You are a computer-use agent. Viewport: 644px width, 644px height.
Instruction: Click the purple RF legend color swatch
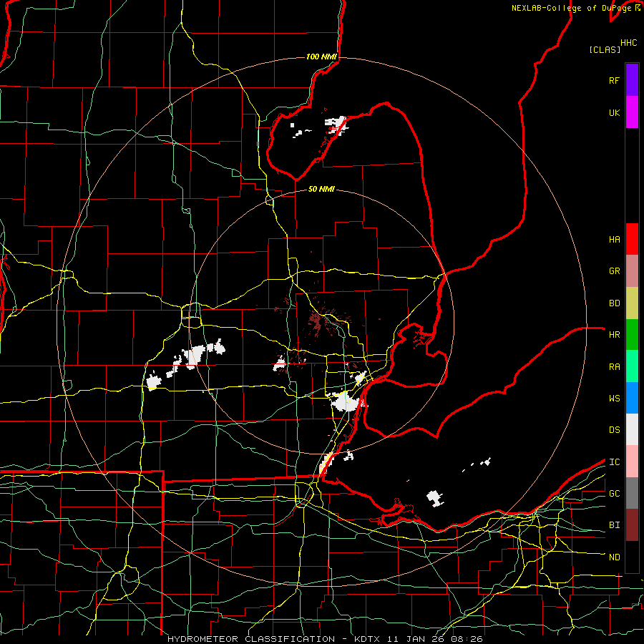click(632, 80)
